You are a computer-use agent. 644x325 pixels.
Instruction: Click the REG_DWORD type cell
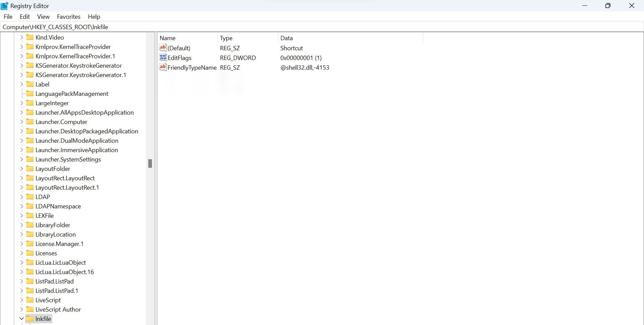[x=238, y=58]
